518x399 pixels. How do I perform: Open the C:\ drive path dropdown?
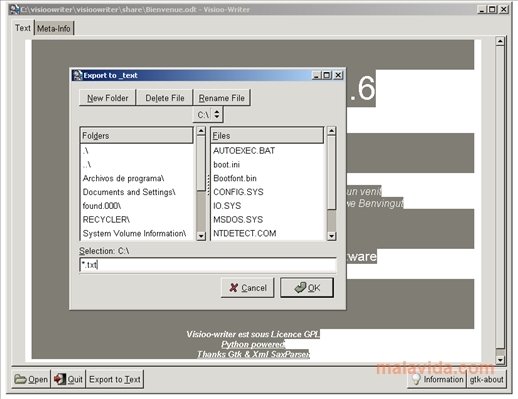208,115
